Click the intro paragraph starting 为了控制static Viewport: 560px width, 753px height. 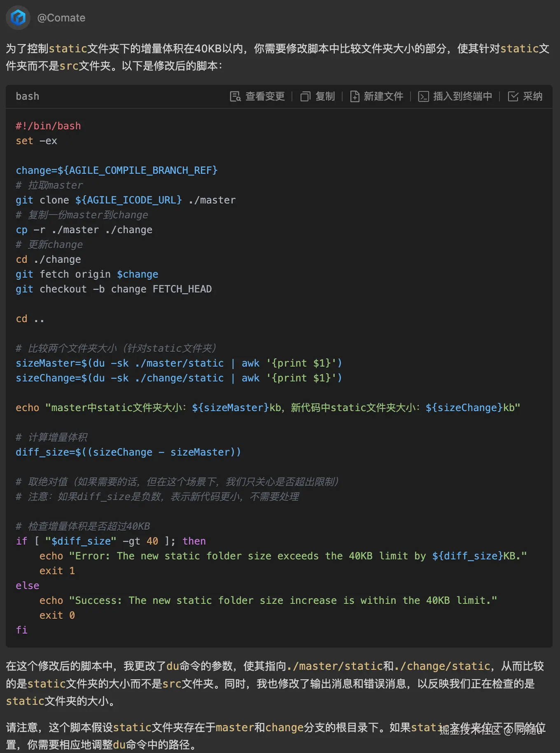[278, 57]
